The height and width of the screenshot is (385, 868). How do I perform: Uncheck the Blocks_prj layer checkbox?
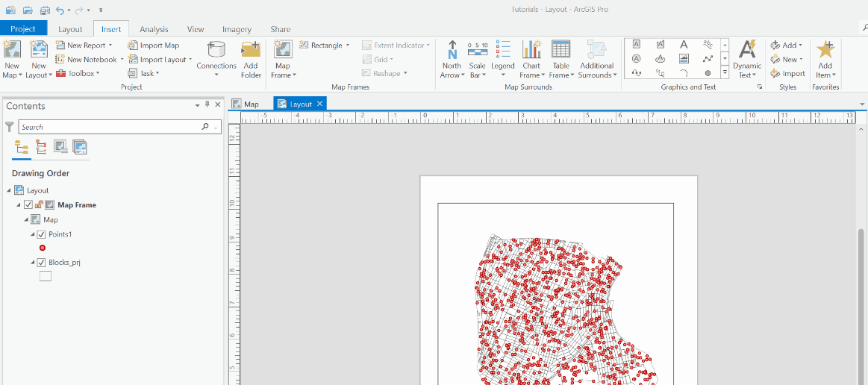pyautogui.click(x=40, y=263)
